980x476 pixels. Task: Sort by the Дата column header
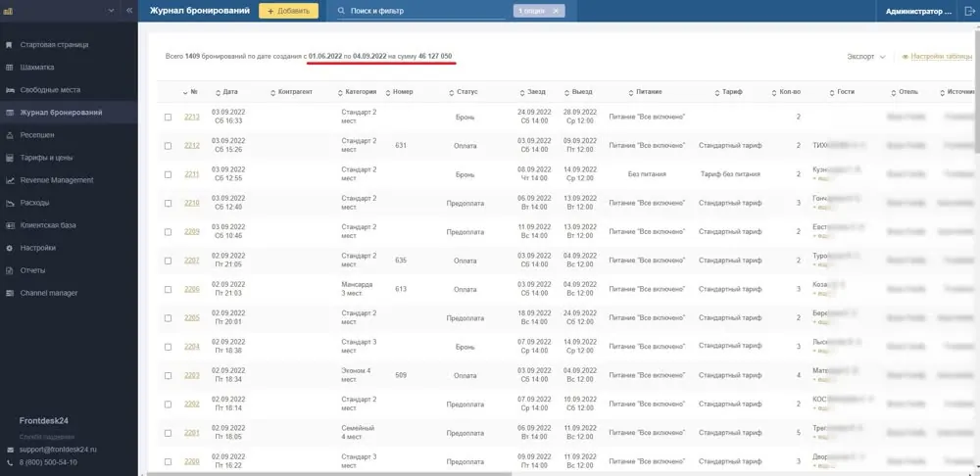pos(226,92)
